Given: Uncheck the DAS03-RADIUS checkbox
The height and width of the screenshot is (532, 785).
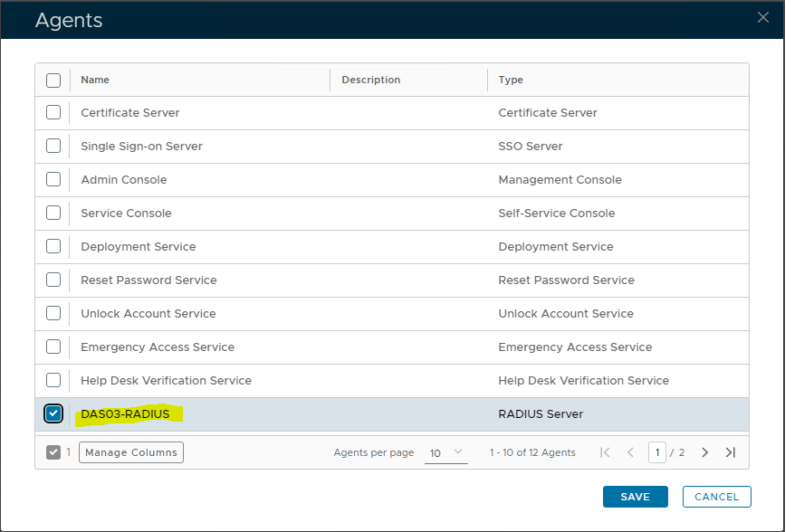Looking at the screenshot, I should (53, 413).
